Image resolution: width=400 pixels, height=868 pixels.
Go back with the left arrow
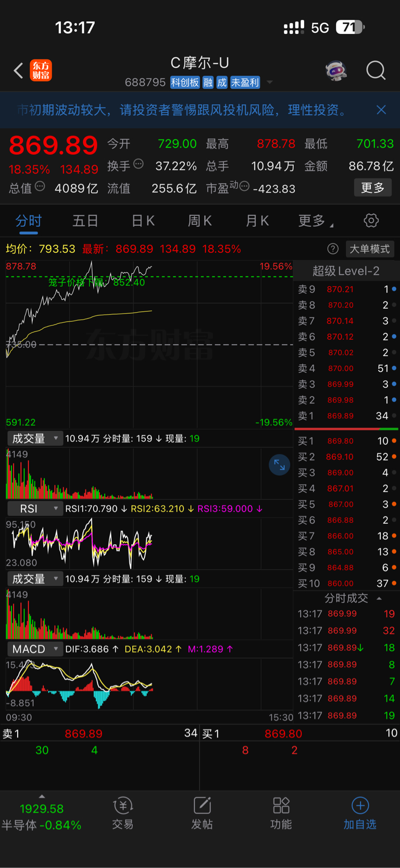18,70
